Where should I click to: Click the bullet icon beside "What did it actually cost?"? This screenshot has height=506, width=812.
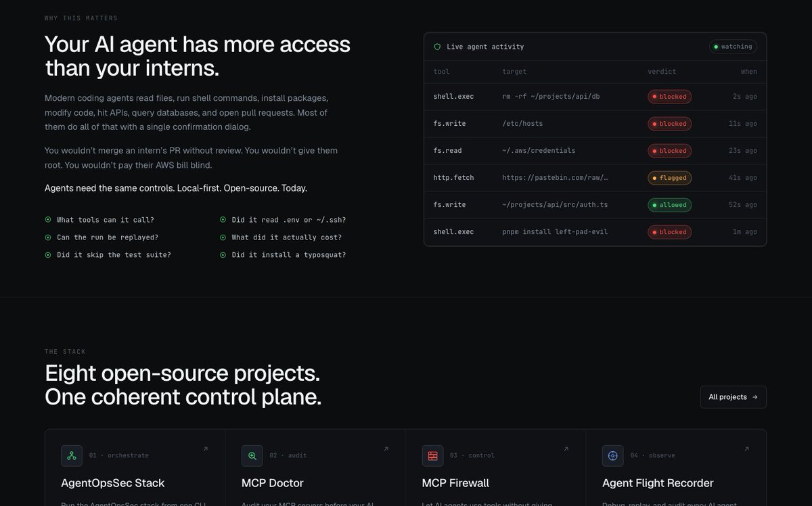pos(223,237)
